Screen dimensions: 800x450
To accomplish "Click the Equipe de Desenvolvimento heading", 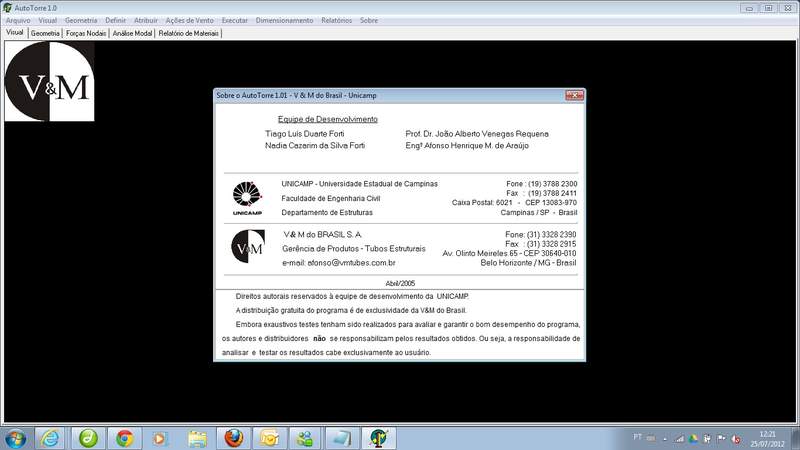I will (x=328, y=119).
